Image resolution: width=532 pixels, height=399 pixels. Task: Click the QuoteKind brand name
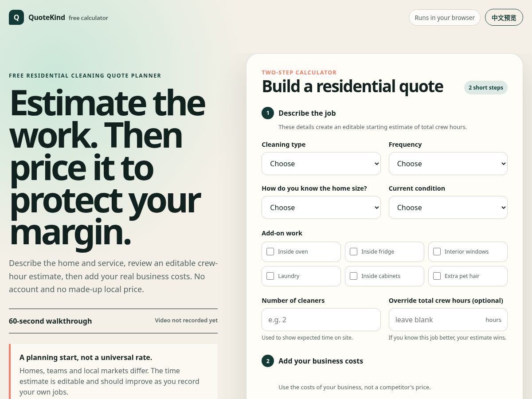(x=47, y=18)
